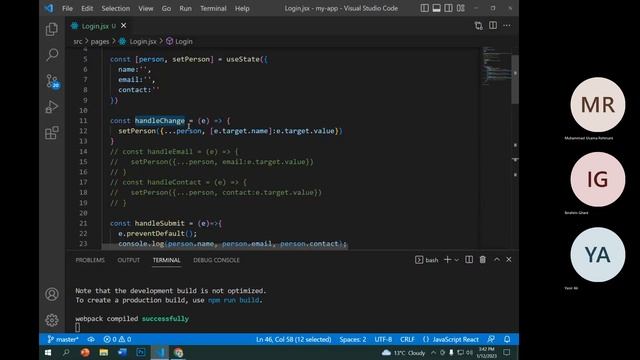Toggle Primary Side Bar visibility
640x360 pixels.
click(424, 8)
